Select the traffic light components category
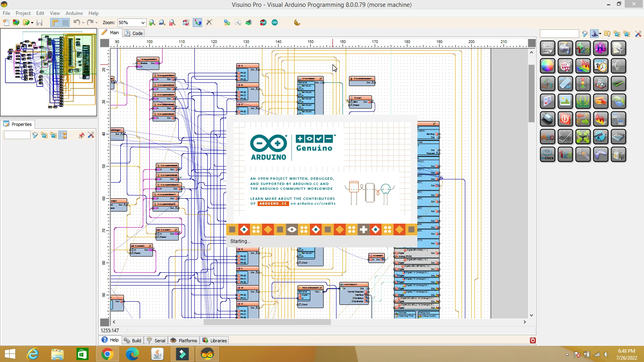 coord(583,83)
